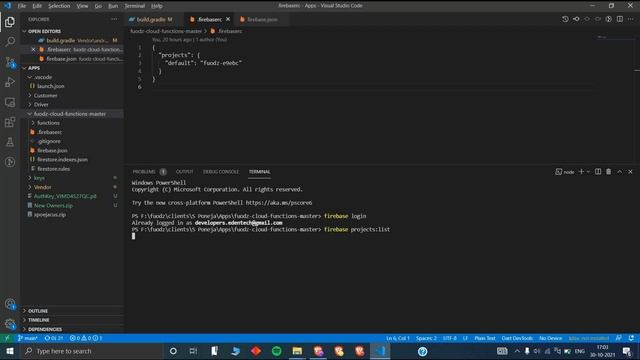Open launch.json in the explorer

51,86
